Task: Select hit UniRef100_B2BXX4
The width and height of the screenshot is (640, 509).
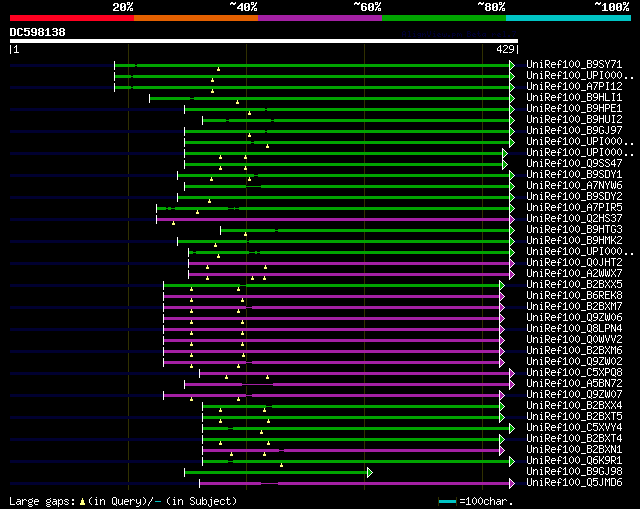Action: click(x=574, y=406)
